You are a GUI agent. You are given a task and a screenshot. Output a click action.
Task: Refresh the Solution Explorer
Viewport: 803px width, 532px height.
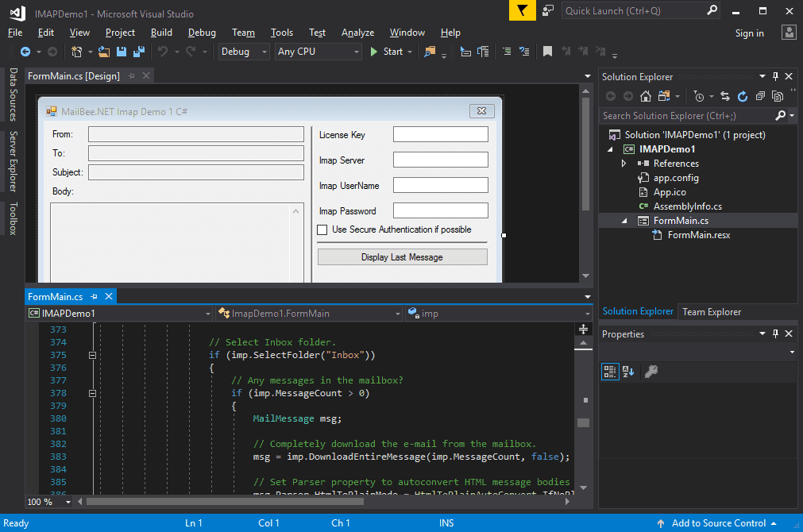coord(743,96)
